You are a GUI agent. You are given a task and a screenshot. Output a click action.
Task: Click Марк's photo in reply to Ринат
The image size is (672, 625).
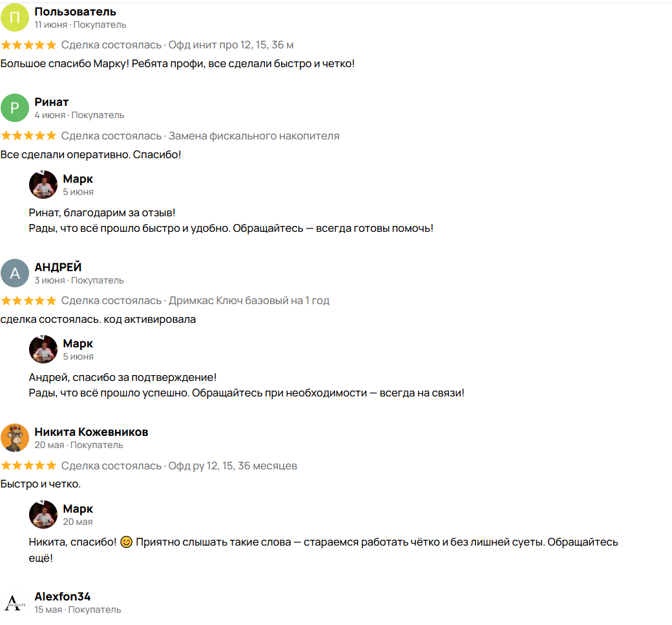pyautogui.click(x=43, y=185)
